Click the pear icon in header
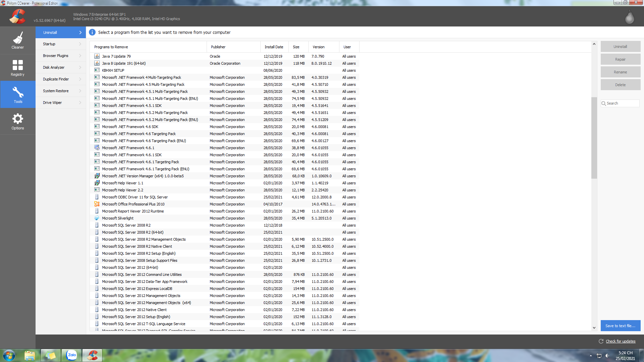 629,17
